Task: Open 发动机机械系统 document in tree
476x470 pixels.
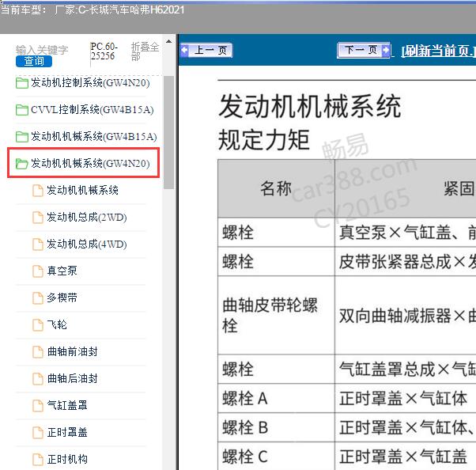Action: pos(82,190)
